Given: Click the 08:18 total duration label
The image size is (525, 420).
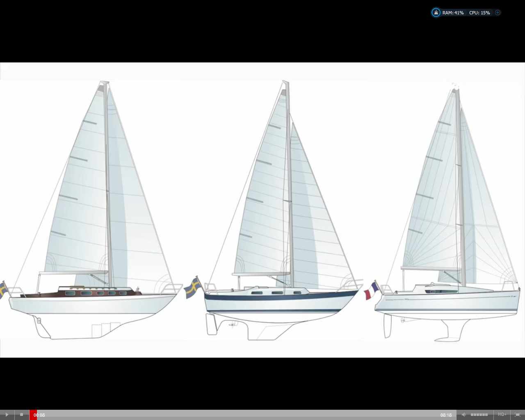Looking at the screenshot, I should pos(446,415).
